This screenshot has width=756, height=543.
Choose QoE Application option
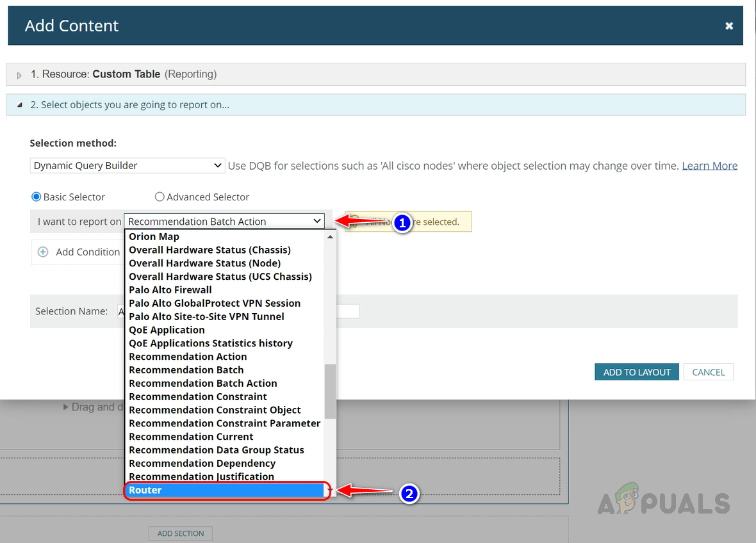(x=225, y=330)
